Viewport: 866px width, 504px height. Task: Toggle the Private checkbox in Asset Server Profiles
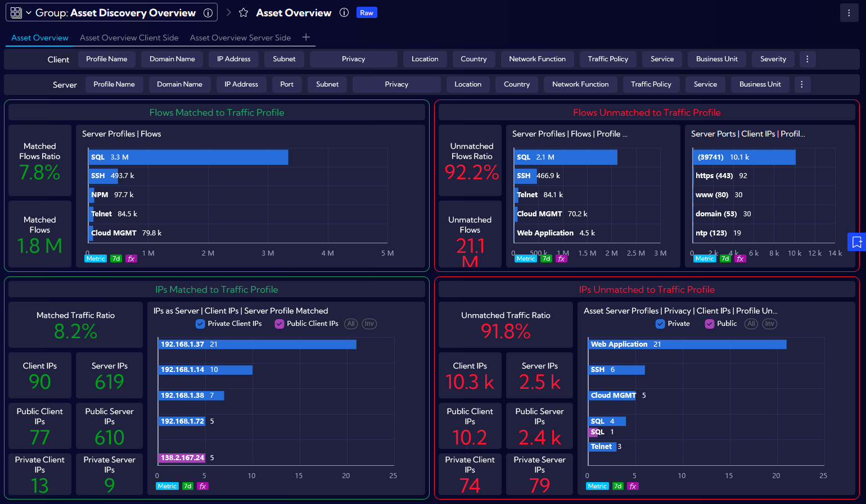[660, 324]
